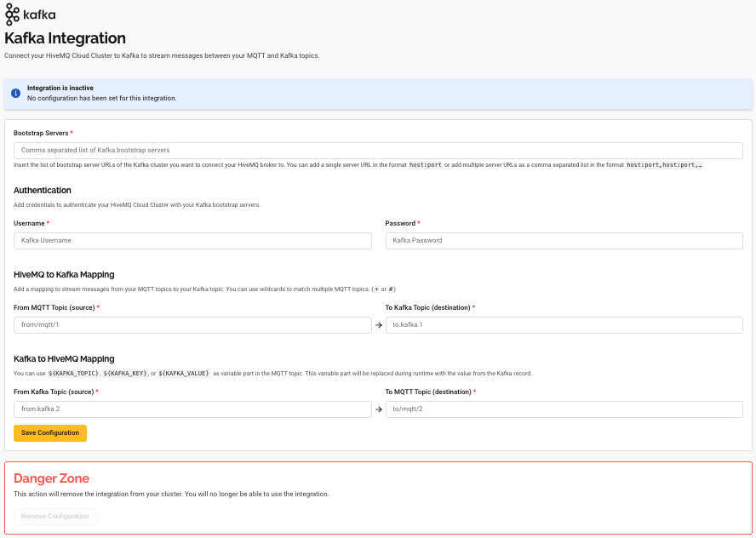Click into the Kafka Password field
This screenshot has width=756, height=538.
[564, 241]
